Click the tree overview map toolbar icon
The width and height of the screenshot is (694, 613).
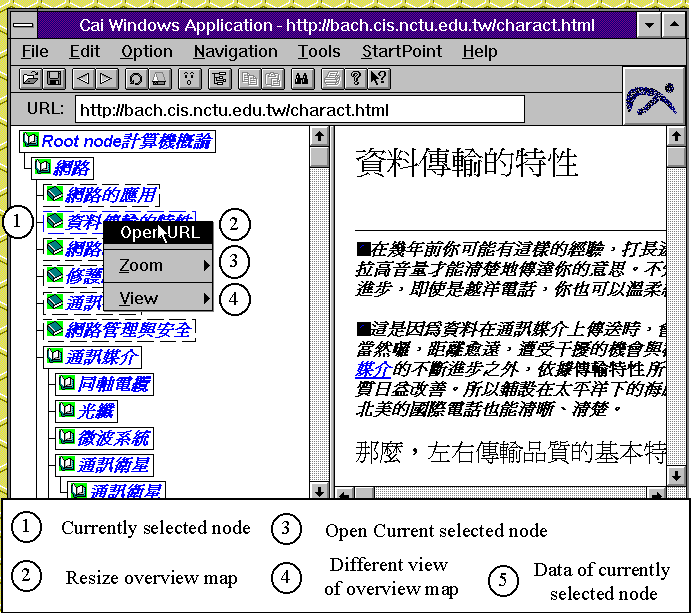point(218,78)
